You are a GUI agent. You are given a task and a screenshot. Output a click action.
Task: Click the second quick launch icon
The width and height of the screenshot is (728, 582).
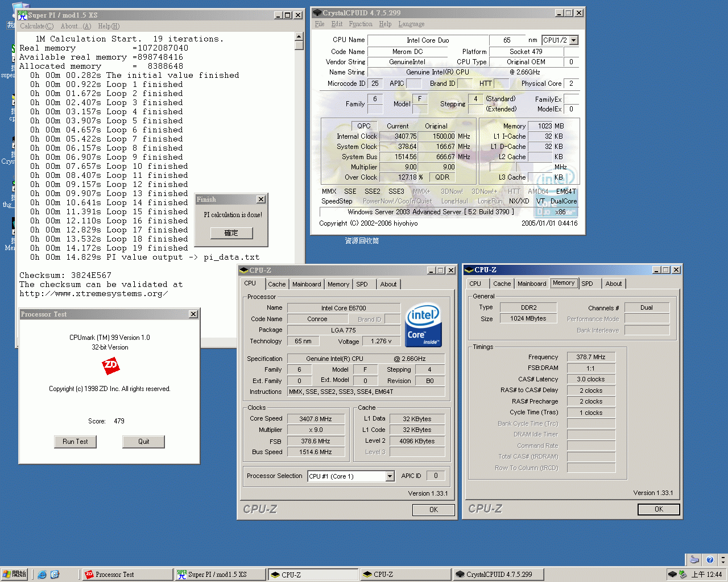[x=55, y=575]
